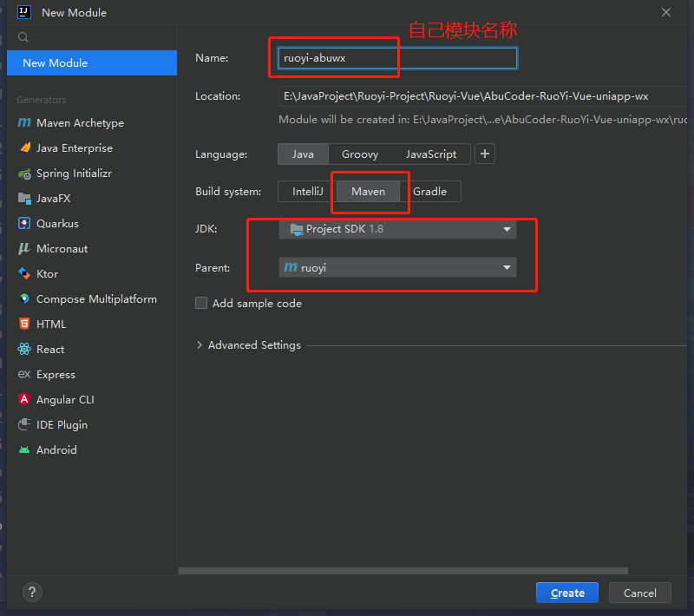Screen dimensions: 694x616
Task: Click the Ktor generator icon
Action: coord(24,274)
